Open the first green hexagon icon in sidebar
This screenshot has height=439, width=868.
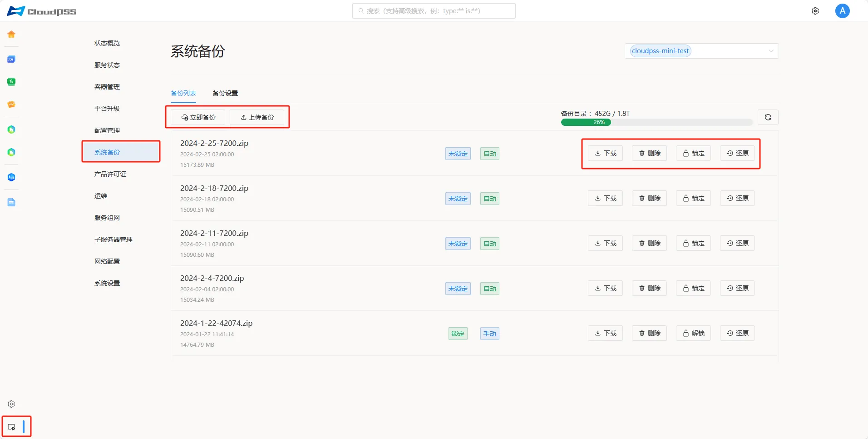point(11,130)
